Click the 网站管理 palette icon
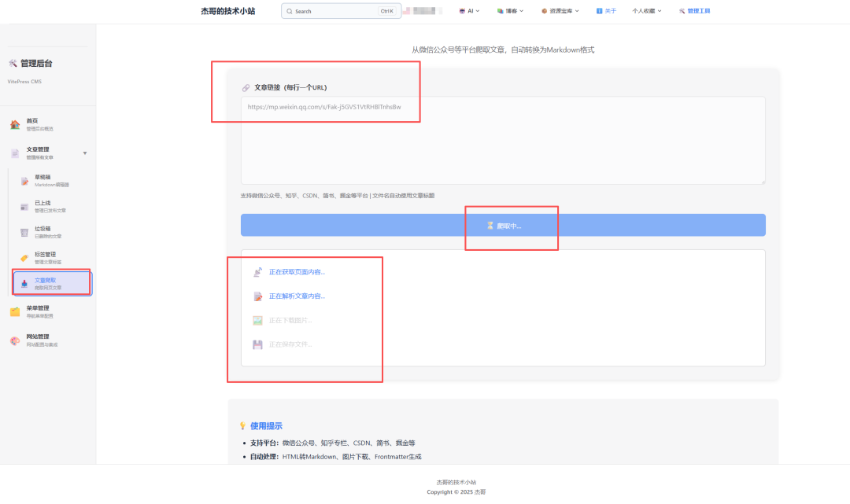The width and height of the screenshot is (850, 504). click(15, 340)
